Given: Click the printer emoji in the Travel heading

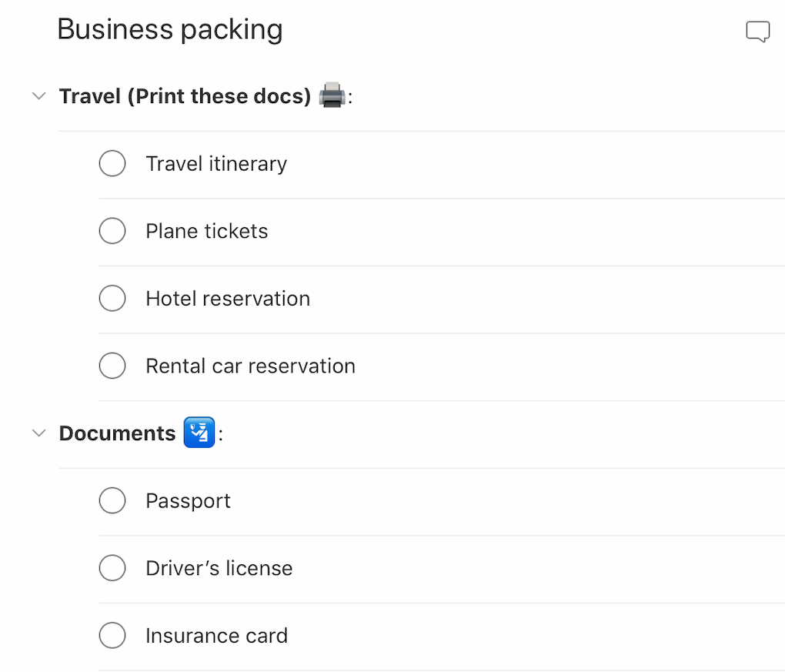Looking at the screenshot, I should 331,95.
